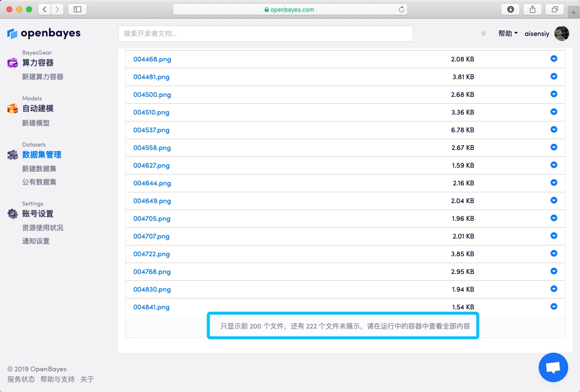The image size is (580, 392).
Task: Click the aisensiy user avatar
Action: point(561,33)
